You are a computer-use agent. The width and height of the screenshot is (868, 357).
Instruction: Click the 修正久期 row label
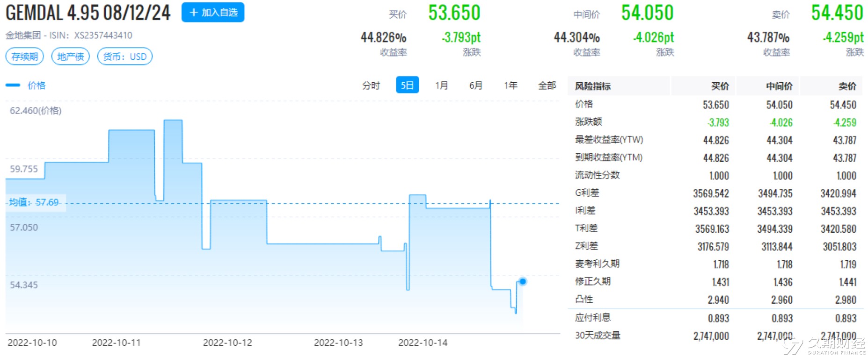593,282
